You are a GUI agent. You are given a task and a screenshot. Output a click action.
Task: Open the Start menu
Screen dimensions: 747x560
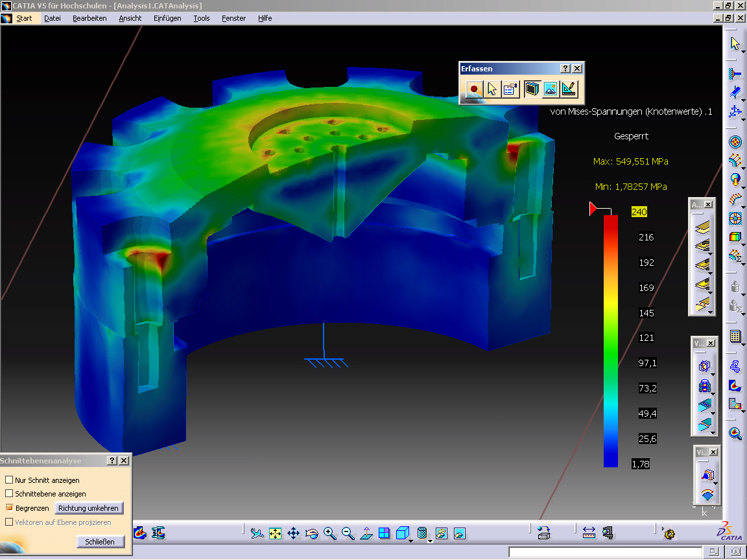24,18
